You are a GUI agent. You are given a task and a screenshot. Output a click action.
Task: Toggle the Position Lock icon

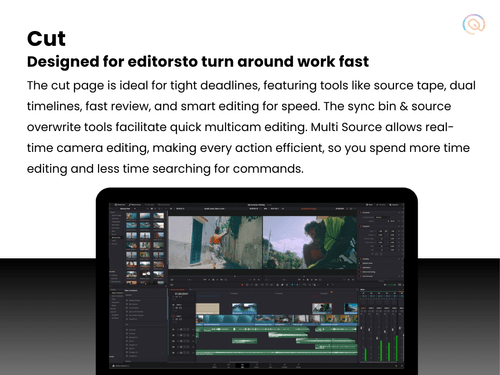pyautogui.click(x=286, y=285)
